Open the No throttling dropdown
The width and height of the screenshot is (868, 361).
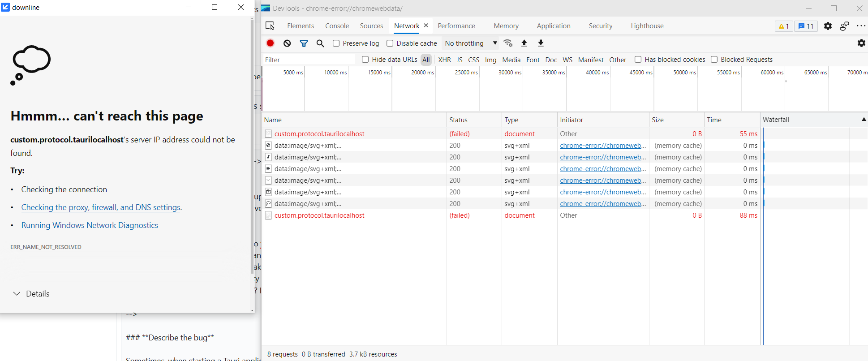(x=471, y=43)
